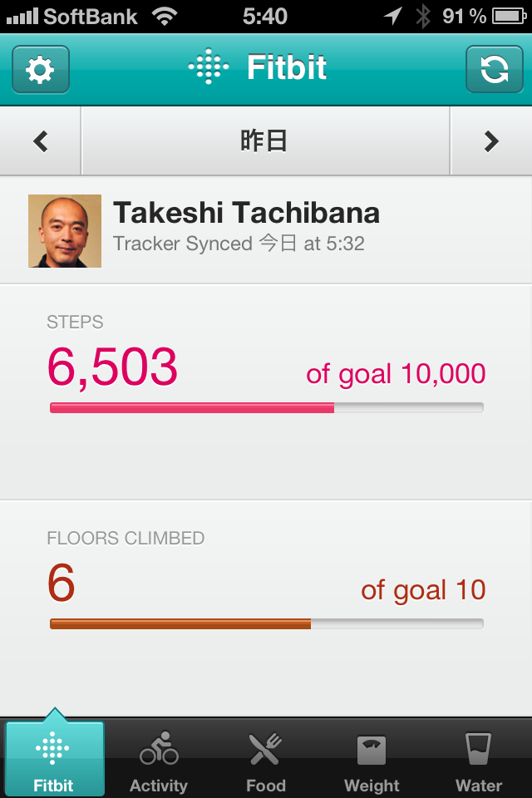Tap the steps goal 10,000 text
This screenshot has height=798, width=532.
point(396,374)
